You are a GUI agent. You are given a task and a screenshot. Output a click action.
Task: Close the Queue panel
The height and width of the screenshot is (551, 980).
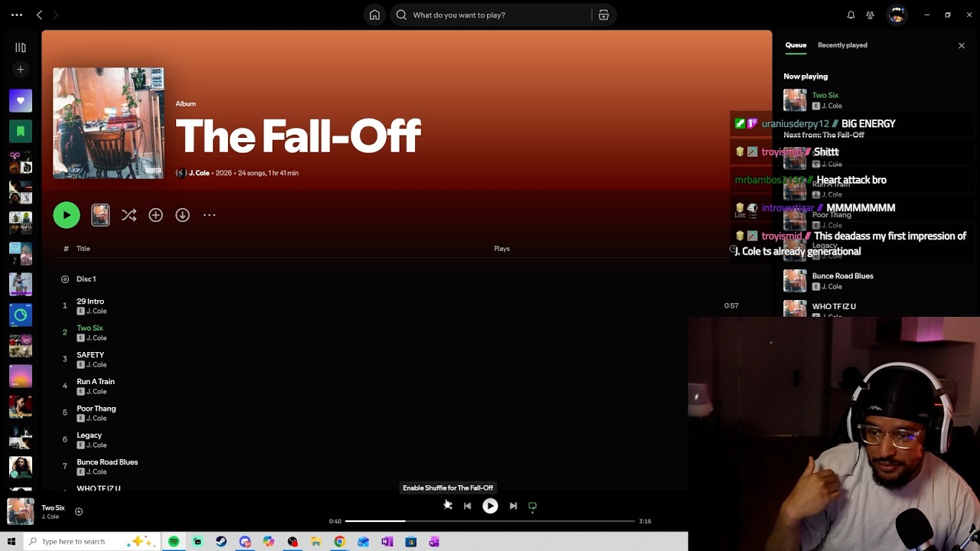point(962,45)
